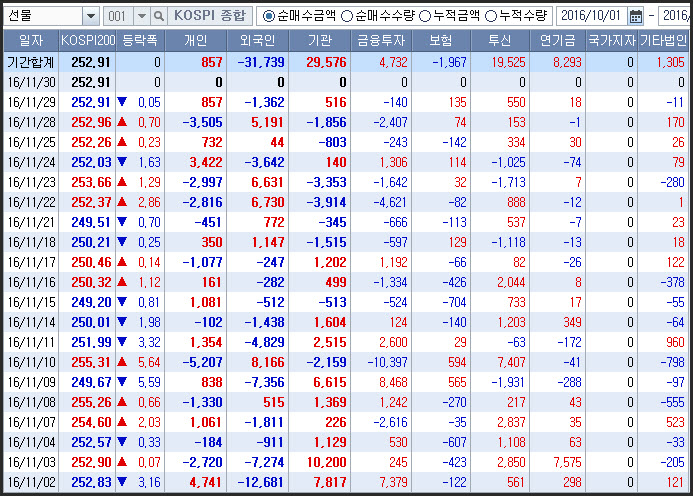This screenshot has height=496, width=693.
Task: Click the 투신 column header
Action: pyautogui.click(x=500, y=41)
